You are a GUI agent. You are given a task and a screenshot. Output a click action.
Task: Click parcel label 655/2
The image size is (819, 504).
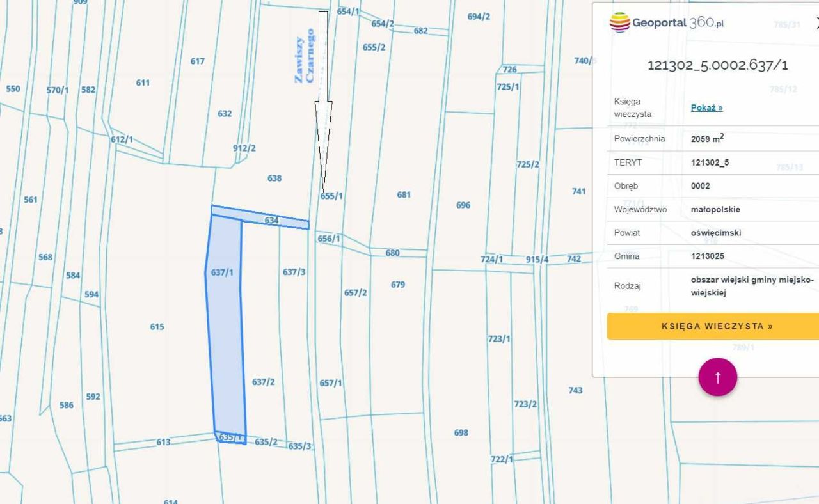click(x=374, y=47)
